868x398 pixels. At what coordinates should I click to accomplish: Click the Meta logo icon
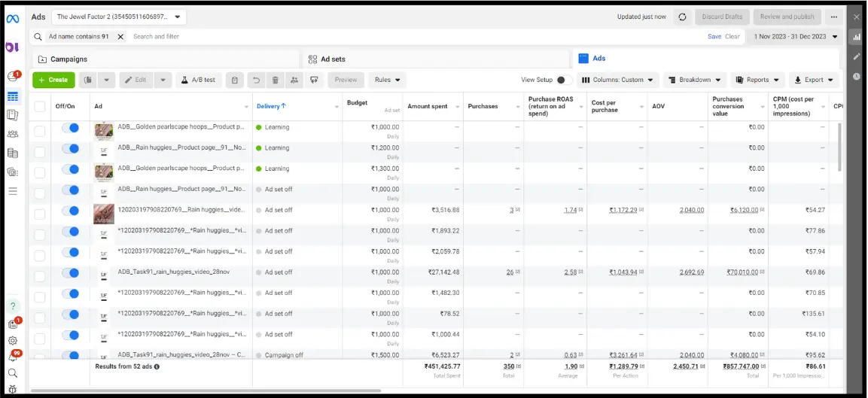[x=12, y=18]
